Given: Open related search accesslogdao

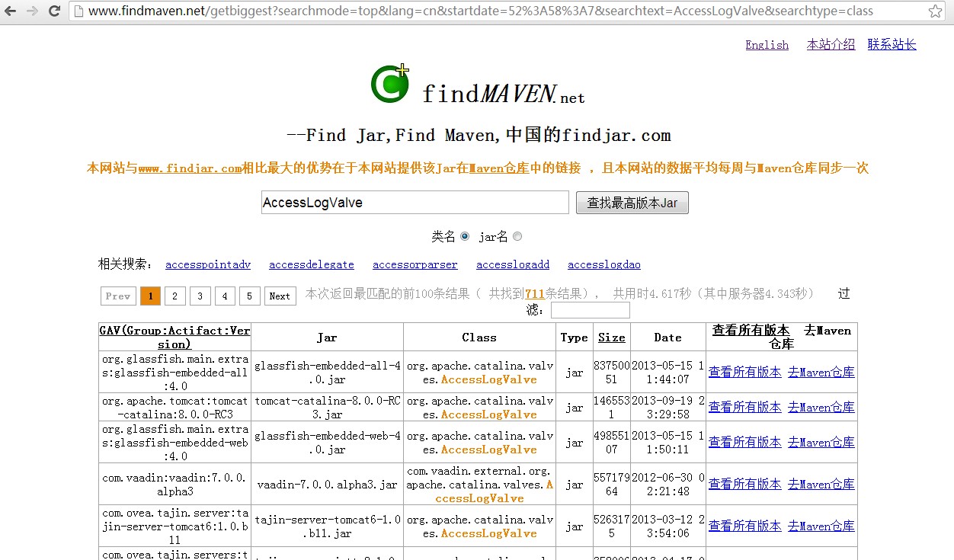Looking at the screenshot, I should (604, 265).
